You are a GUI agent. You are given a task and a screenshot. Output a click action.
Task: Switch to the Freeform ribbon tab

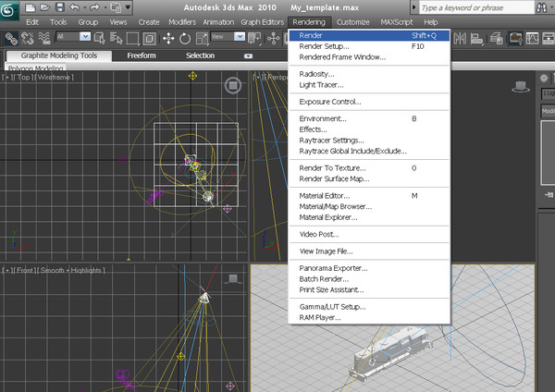point(142,55)
